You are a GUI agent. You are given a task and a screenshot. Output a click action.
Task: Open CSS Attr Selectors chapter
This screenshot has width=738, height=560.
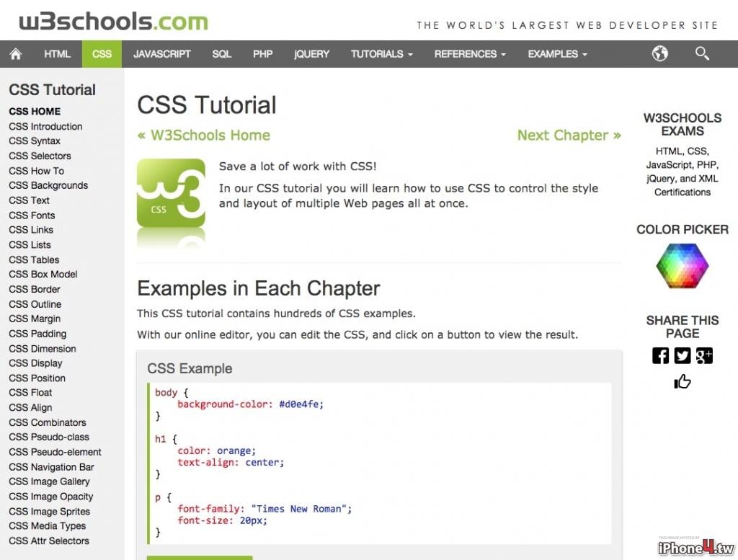49,541
